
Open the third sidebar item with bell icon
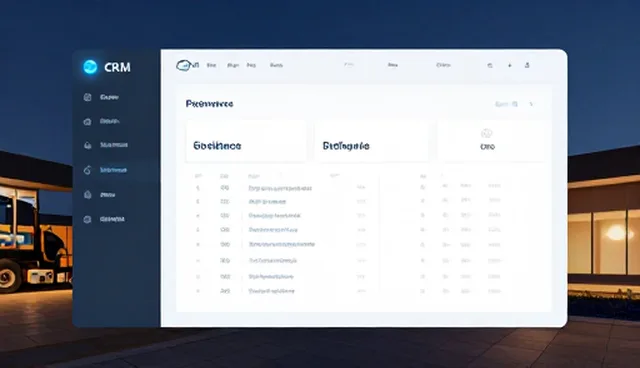click(x=105, y=145)
